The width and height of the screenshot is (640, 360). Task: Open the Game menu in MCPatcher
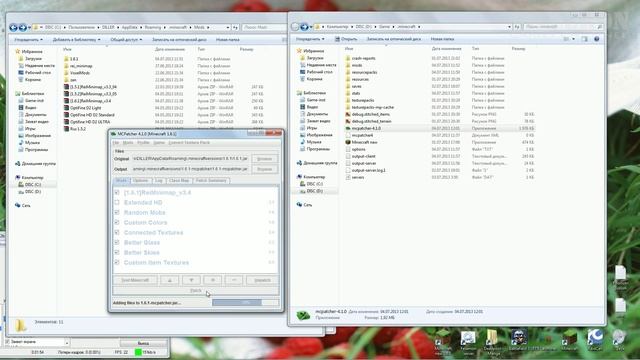click(x=159, y=142)
